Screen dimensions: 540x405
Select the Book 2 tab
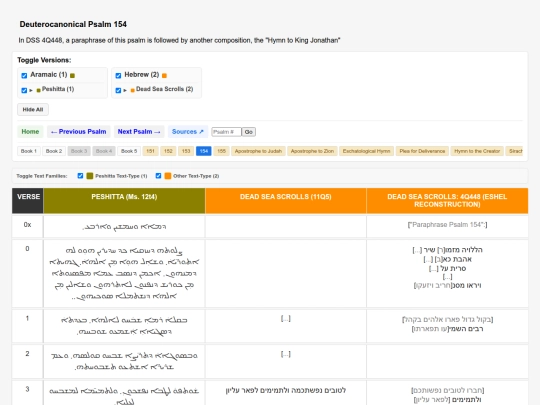(54, 151)
